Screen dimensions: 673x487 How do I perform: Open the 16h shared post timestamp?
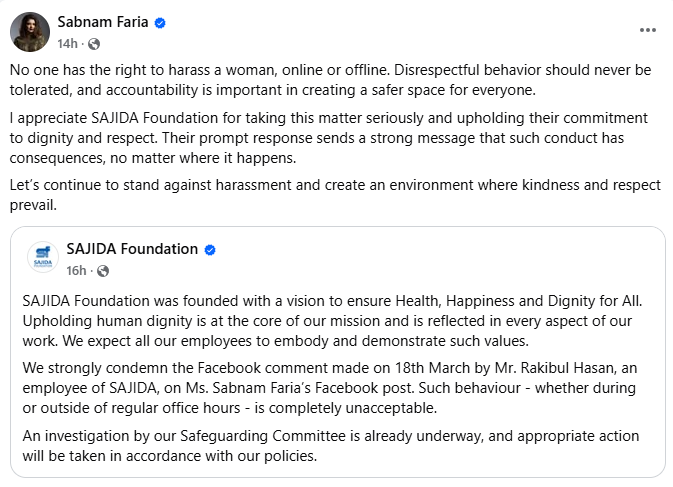[76, 271]
